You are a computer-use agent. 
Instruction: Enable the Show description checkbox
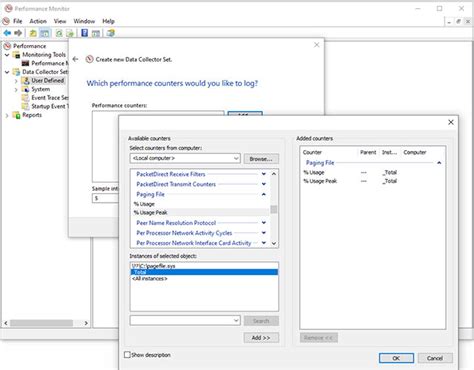pos(127,355)
